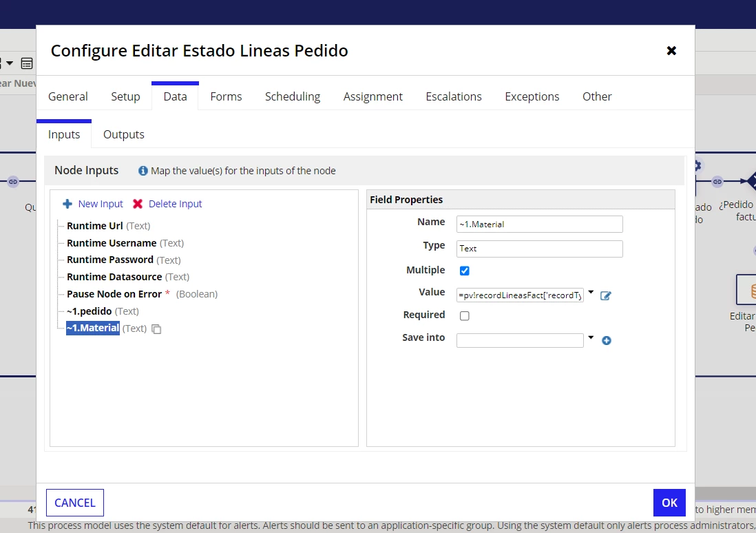Open the Forms tab

coord(226,96)
